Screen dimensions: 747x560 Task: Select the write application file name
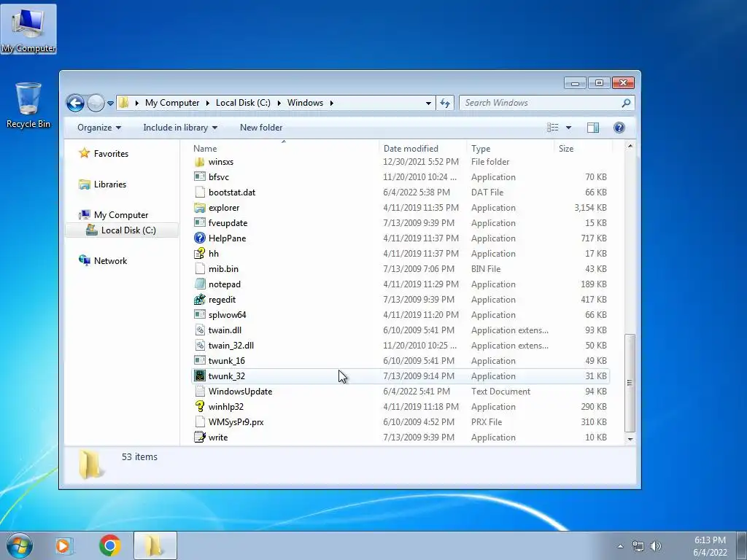tap(217, 437)
